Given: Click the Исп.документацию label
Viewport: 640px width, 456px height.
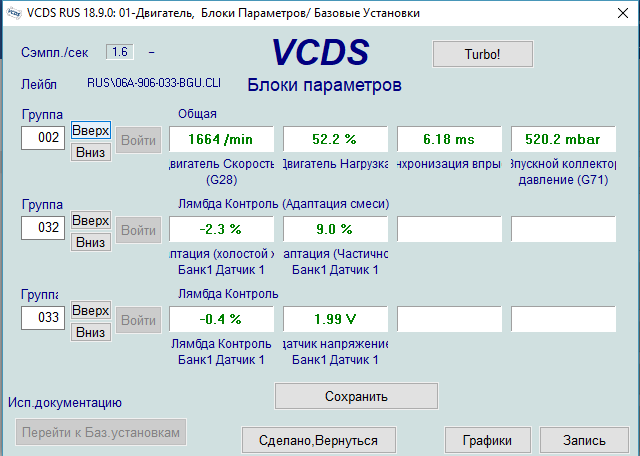Looking at the screenshot, I should tap(65, 403).
